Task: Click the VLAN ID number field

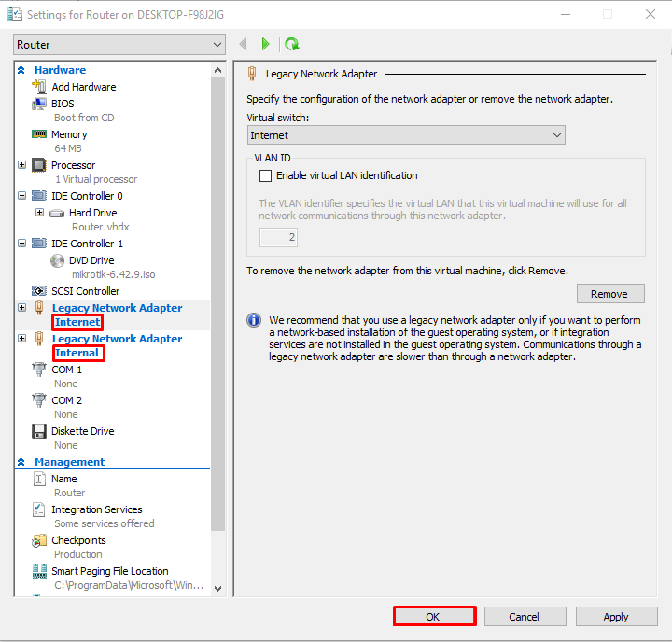Action: point(278,237)
